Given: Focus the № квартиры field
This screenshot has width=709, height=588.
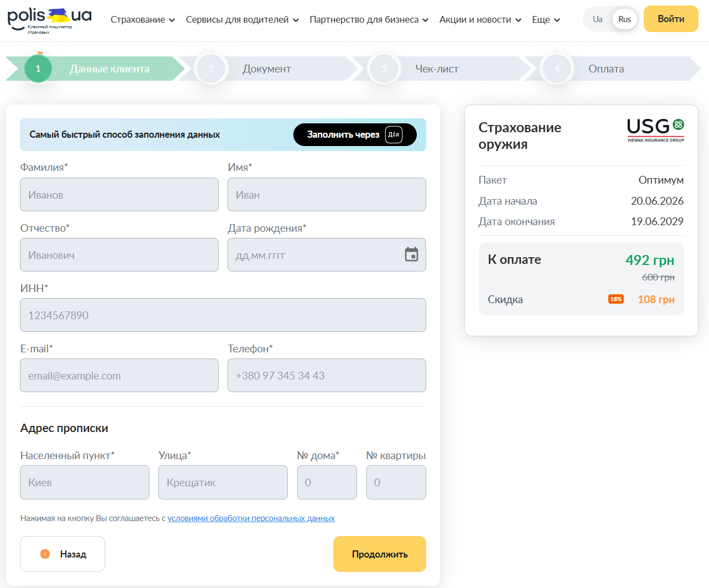Looking at the screenshot, I should tap(396, 482).
